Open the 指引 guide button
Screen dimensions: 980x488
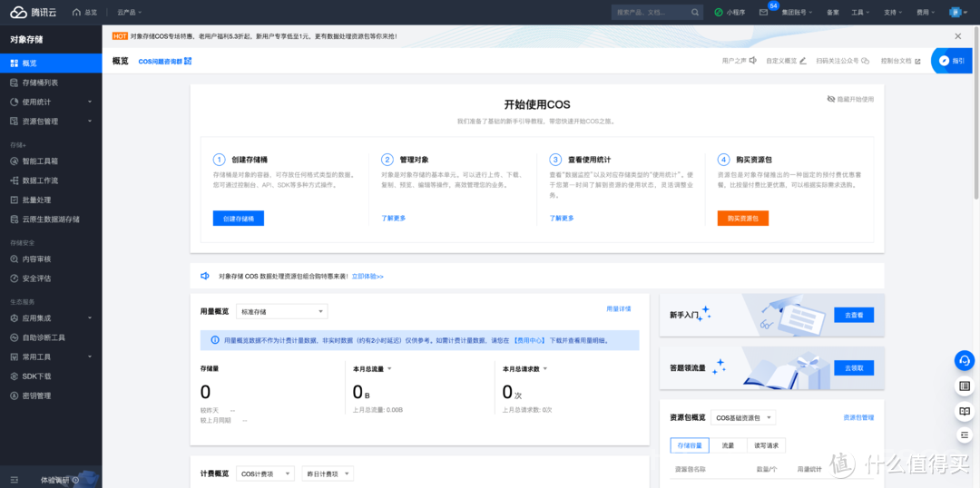[x=953, y=62]
